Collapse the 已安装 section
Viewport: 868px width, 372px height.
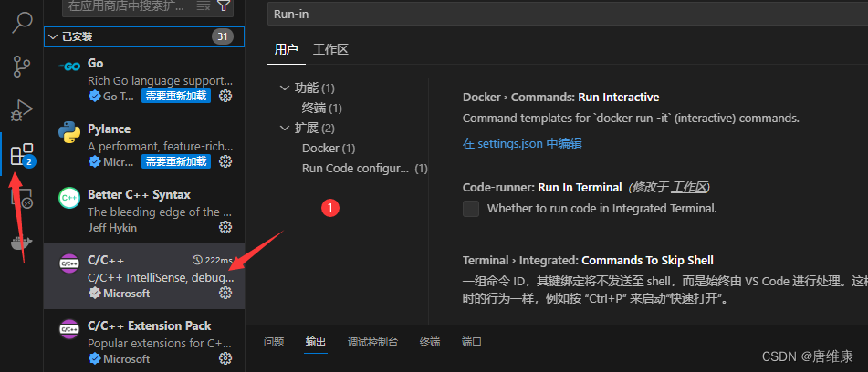pyautogui.click(x=53, y=37)
